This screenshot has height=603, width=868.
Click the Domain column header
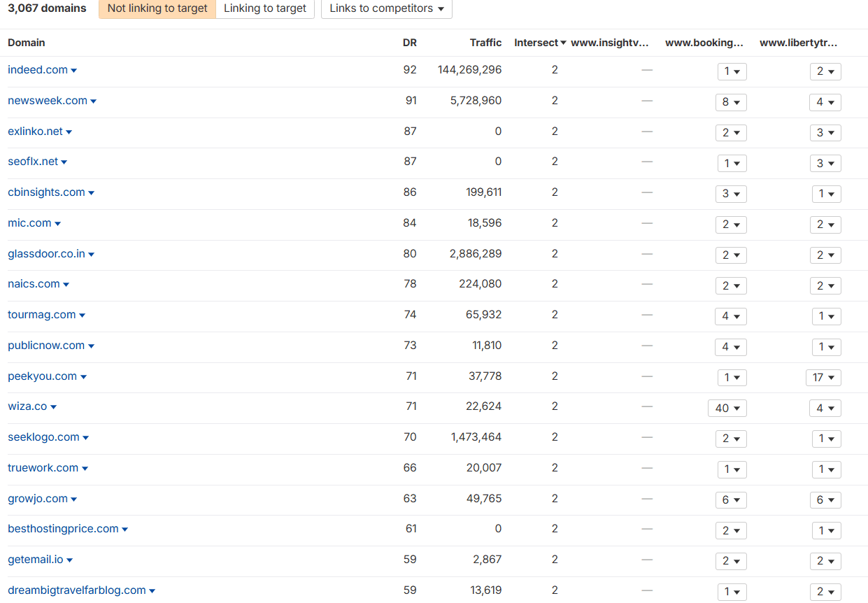pyautogui.click(x=27, y=43)
